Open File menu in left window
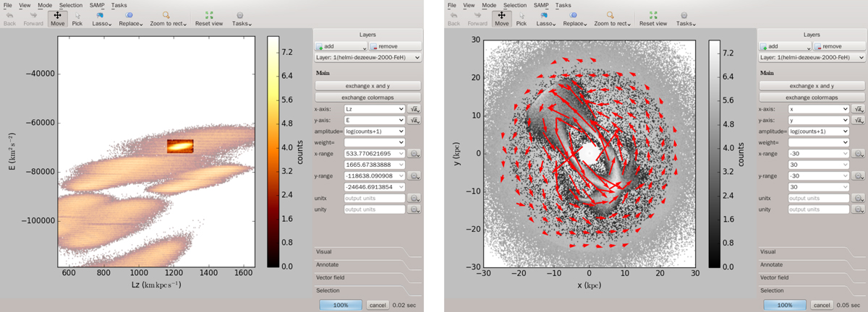The image size is (868, 312). tap(7, 5)
